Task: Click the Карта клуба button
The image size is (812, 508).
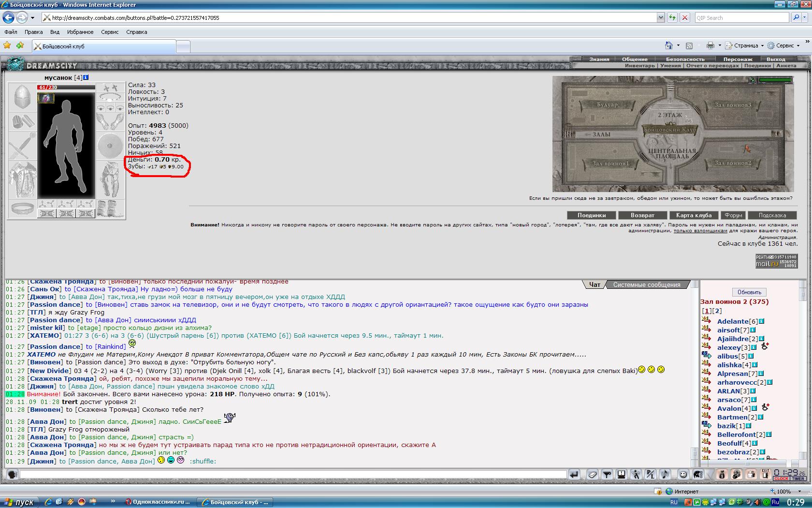Action: pyautogui.click(x=694, y=215)
